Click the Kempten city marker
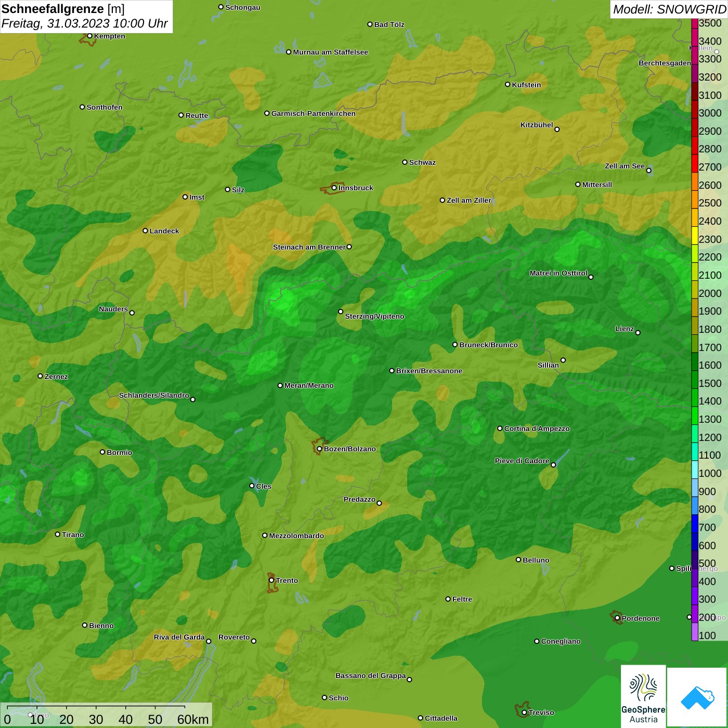Screen dimensions: 728x728 89,36
